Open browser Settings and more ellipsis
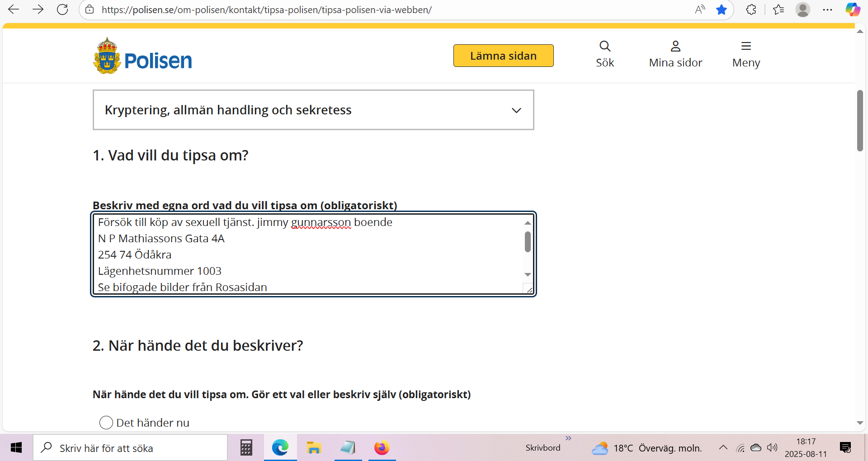Viewport: 868px width, 461px height. pyautogui.click(x=827, y=9)
